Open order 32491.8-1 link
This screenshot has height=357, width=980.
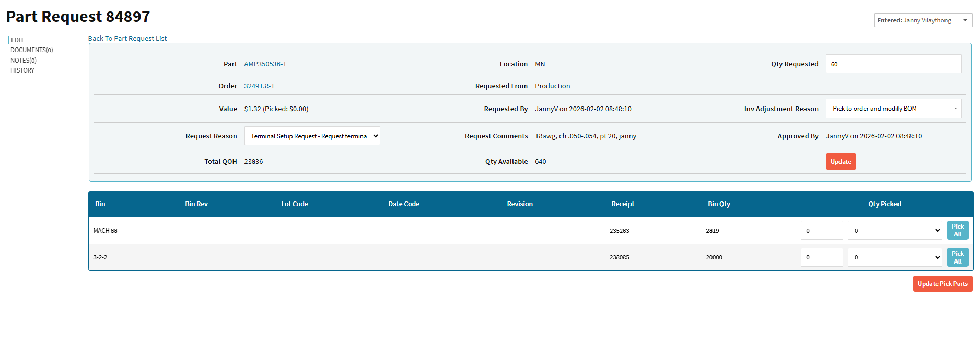click(x=259, y=86)
